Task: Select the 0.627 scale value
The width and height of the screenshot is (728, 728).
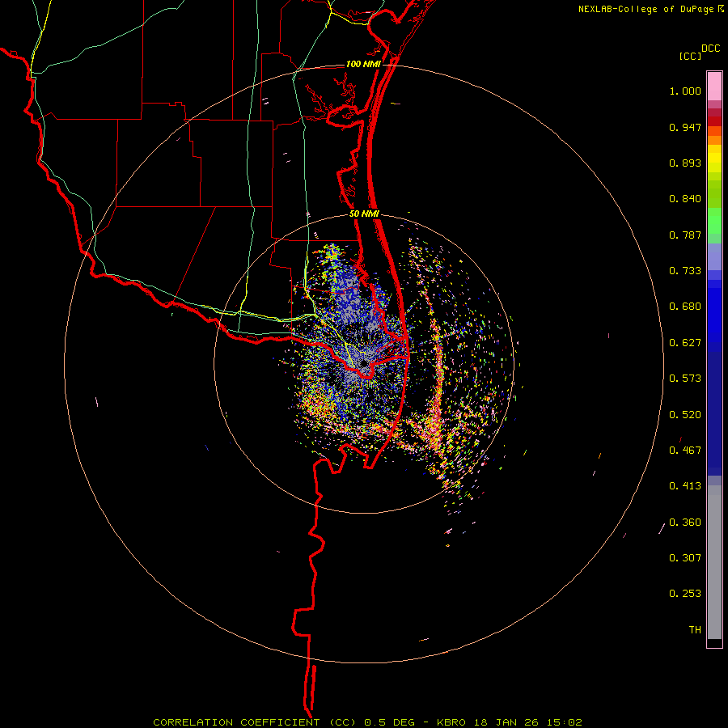Action: click(685, 343)
